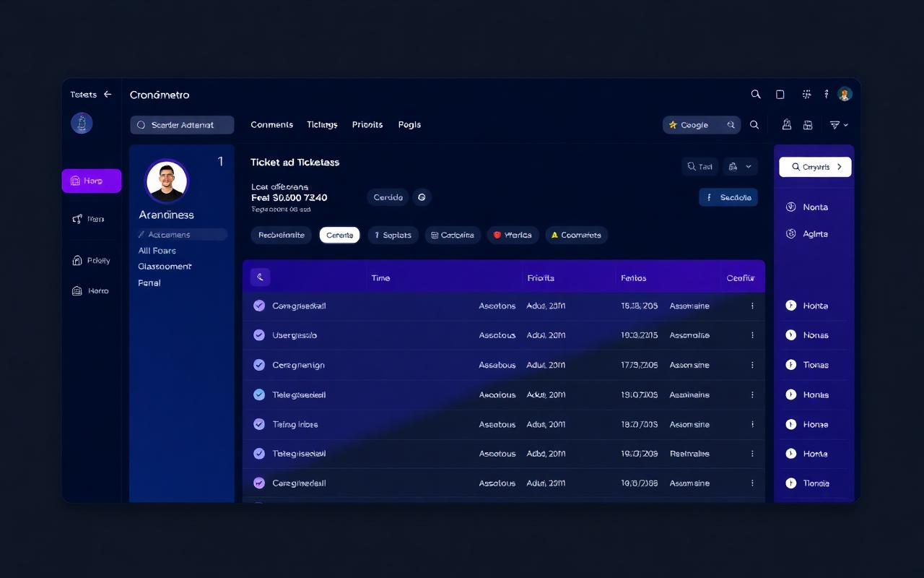Toggle the checkbox for Tieing inbes row
Image resolution: width=924 pixels, height=578 pixels.
click(x=259, y=424)
